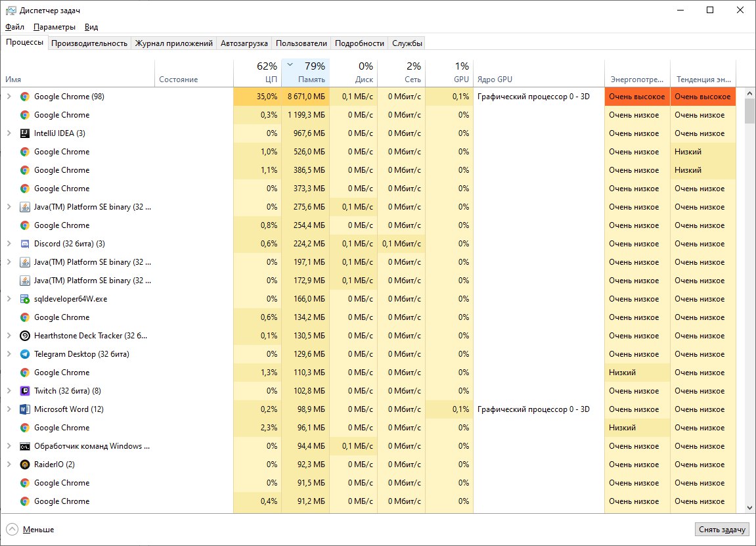756x546 pixels.
Task: Click the Windows command processor icon
Action: point(24,446)
